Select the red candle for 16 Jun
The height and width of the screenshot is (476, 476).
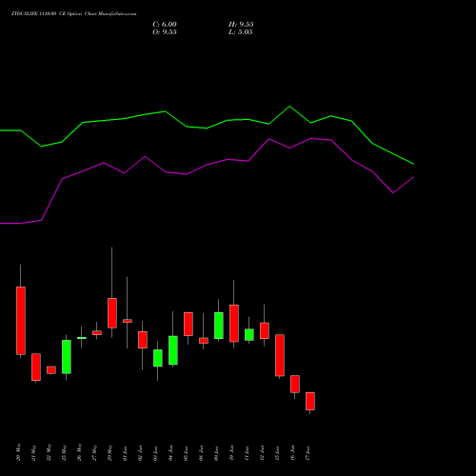(295, 384)
